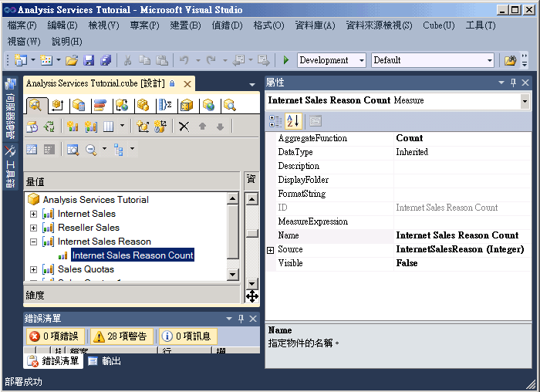Open the 工具(T) menu
Viewport: 540px width, 392px height.
click(x=481, y=25)
